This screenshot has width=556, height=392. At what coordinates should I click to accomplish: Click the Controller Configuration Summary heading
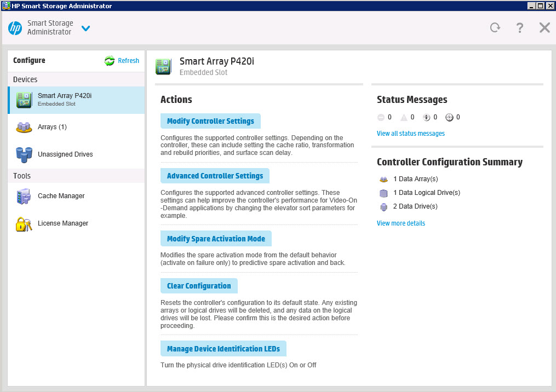click(450, 162)
